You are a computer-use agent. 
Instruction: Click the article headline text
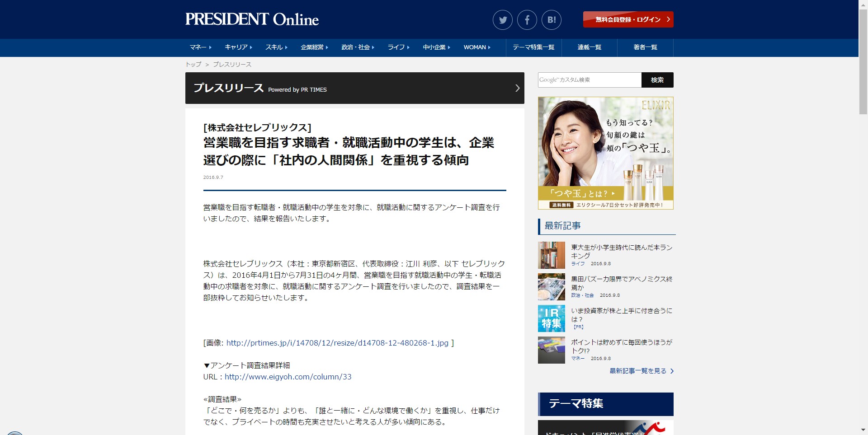(x=349, y=151)
